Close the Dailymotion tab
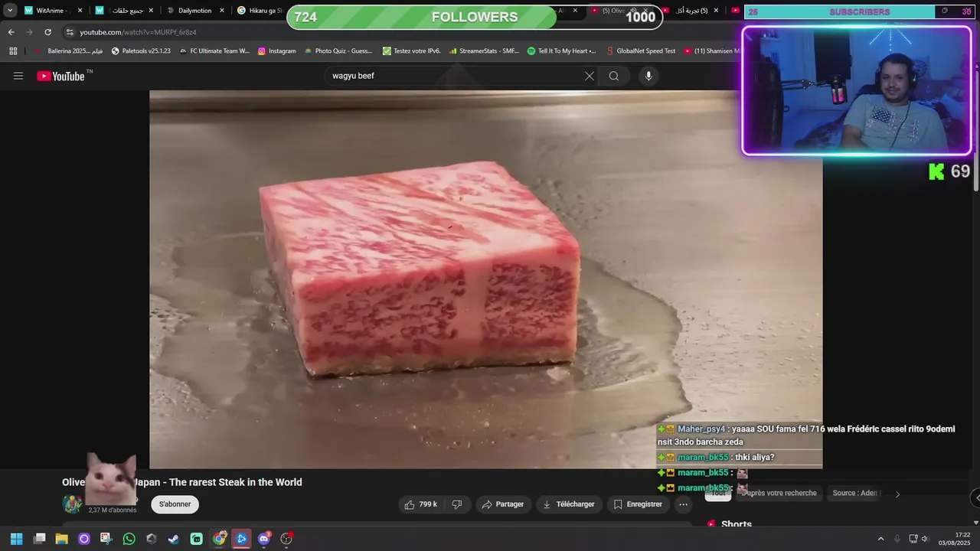The height and width of the screenshot is (551, 980). click(x=222, y=11)
